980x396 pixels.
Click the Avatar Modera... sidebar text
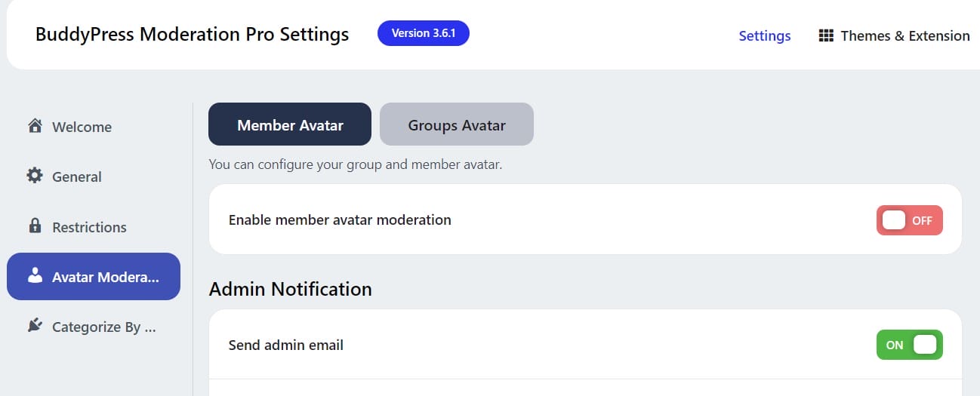click(106, 277)
